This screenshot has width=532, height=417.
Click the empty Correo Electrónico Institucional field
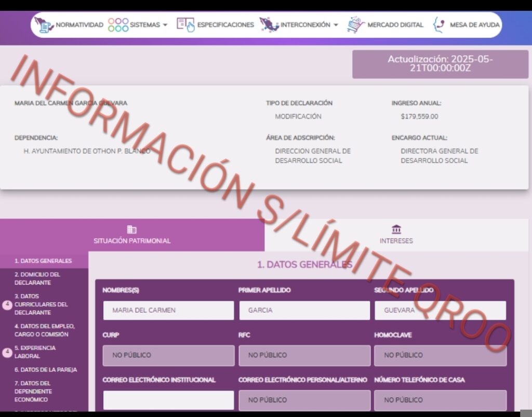tap(168, 400)
